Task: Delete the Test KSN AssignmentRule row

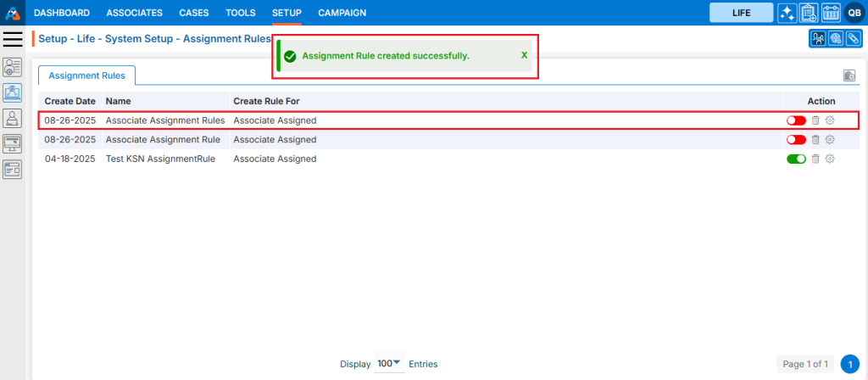Action: tap(815, 159)
